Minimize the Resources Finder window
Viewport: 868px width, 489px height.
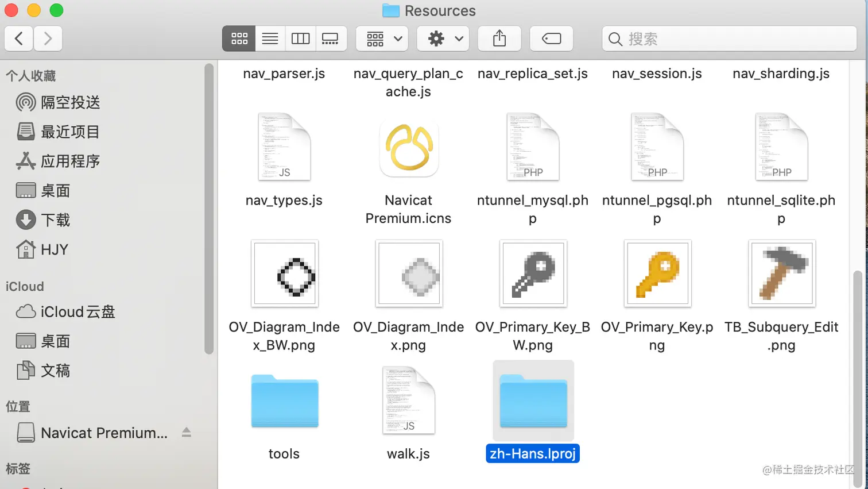tap(34, 10)
